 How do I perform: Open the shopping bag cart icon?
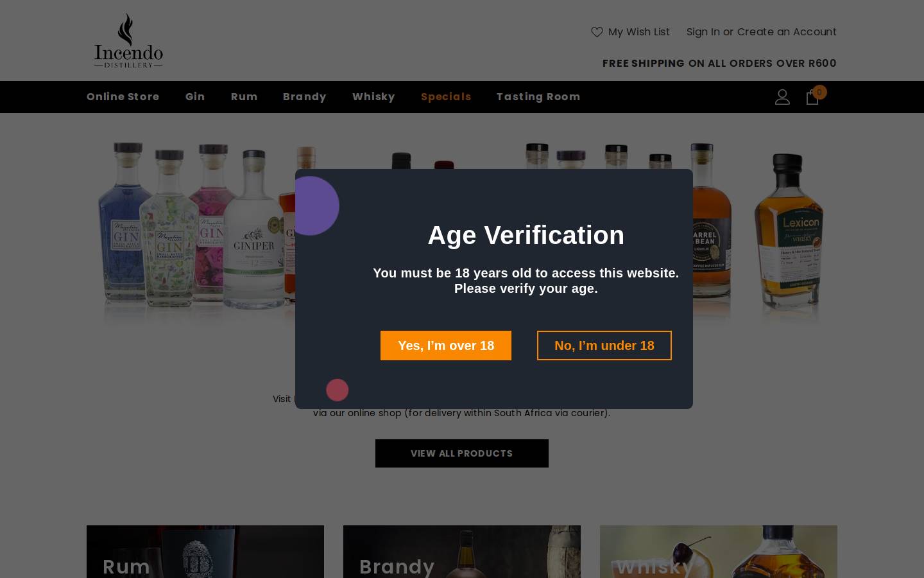pyautogui.click(x=812, y=97)
